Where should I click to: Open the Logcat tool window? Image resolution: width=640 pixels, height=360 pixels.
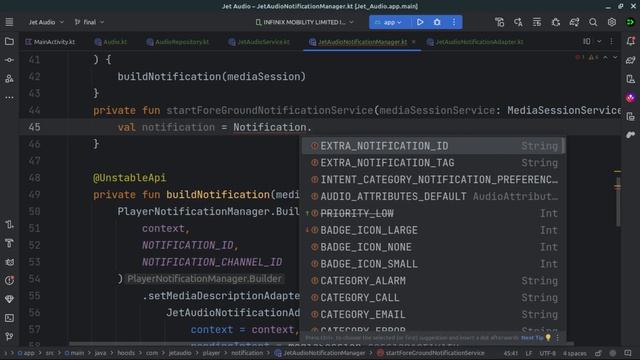pos(9,262)
